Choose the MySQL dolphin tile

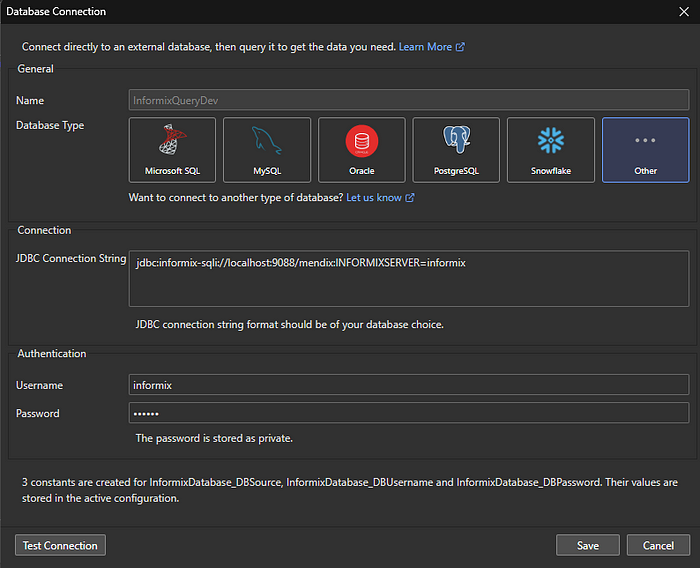[x=267, y=150]
